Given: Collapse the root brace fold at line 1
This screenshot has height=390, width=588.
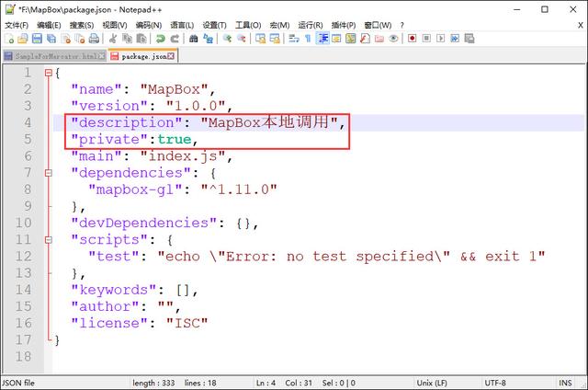Looking at the screenshot, I should tap(48, 73).
